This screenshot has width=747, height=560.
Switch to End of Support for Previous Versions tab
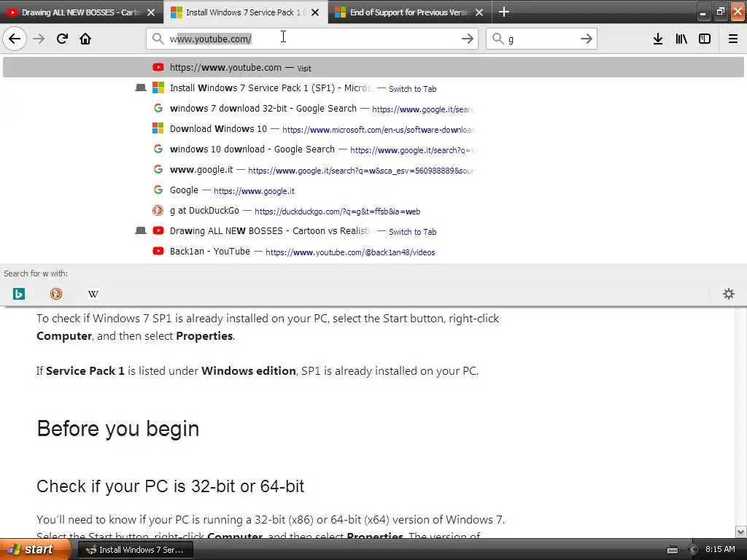coord(410,12)
